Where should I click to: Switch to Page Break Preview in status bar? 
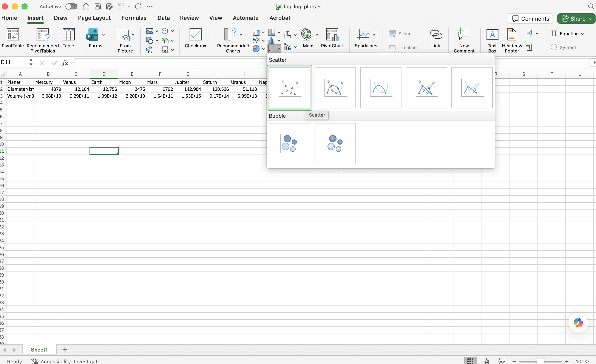pos(502,361)
